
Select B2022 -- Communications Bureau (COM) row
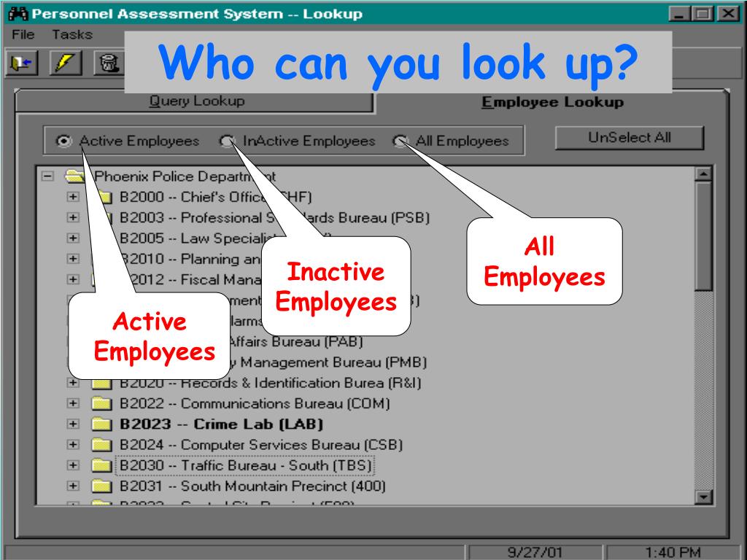pyautogui.click(x=255, y=404)
